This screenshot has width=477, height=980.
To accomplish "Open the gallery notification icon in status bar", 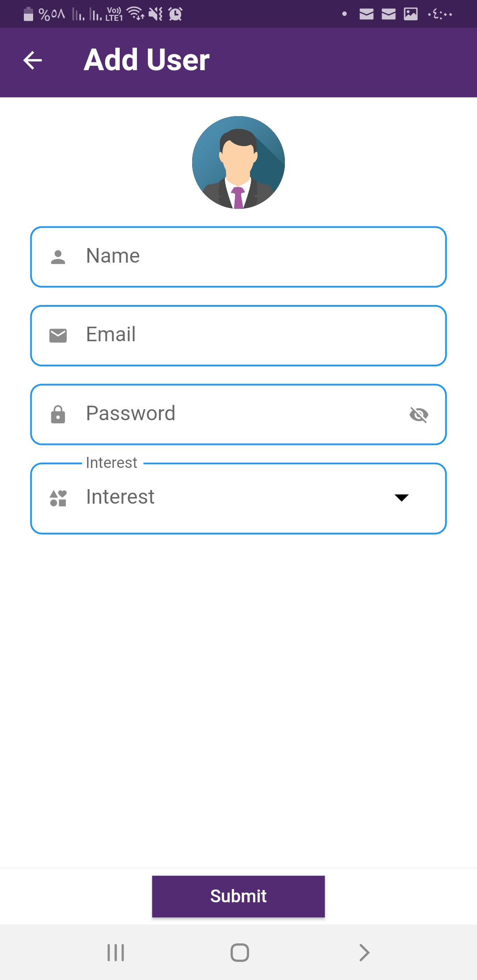I will 411,14.
